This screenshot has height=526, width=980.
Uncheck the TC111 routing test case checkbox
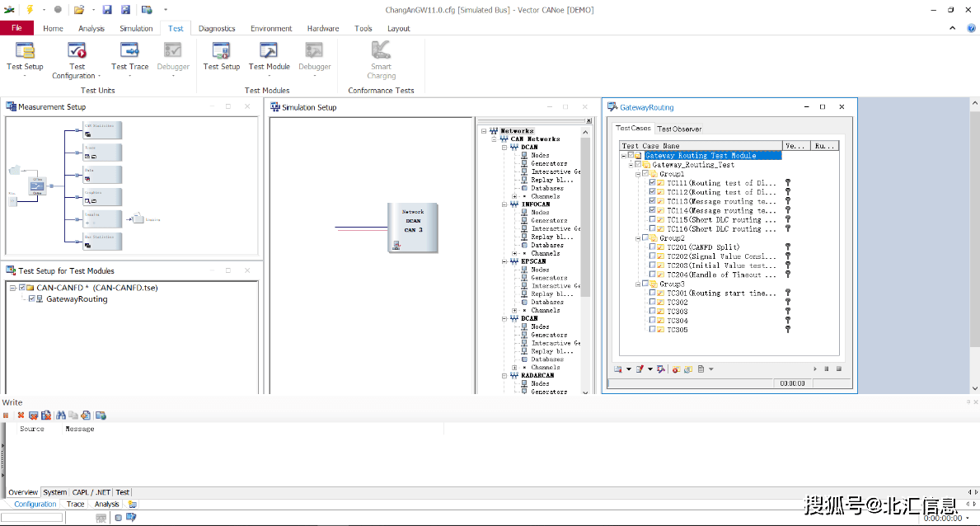pos(652,183)
